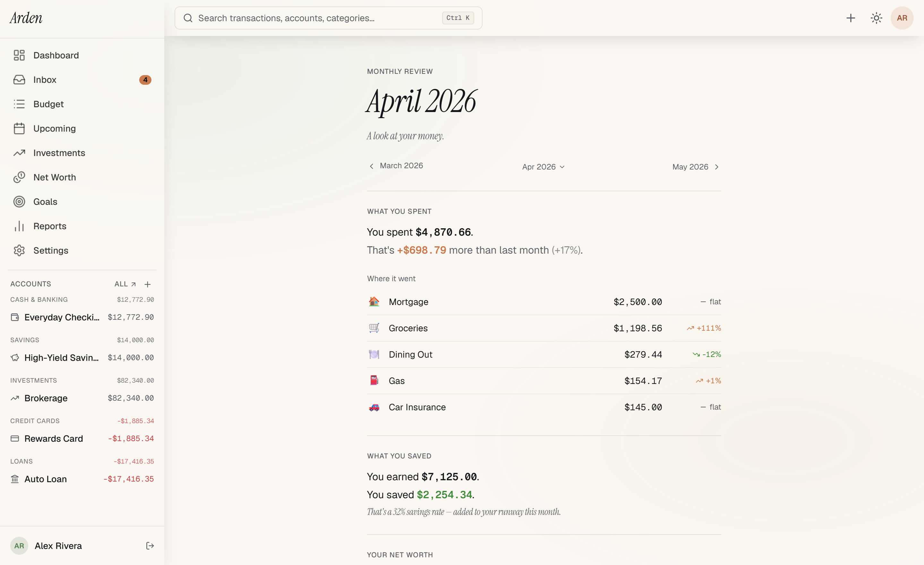924x565 pixels.
Task: Click the High-Yield Savings piggy icon
Action: pyautogui.click(x=15, y=358)
